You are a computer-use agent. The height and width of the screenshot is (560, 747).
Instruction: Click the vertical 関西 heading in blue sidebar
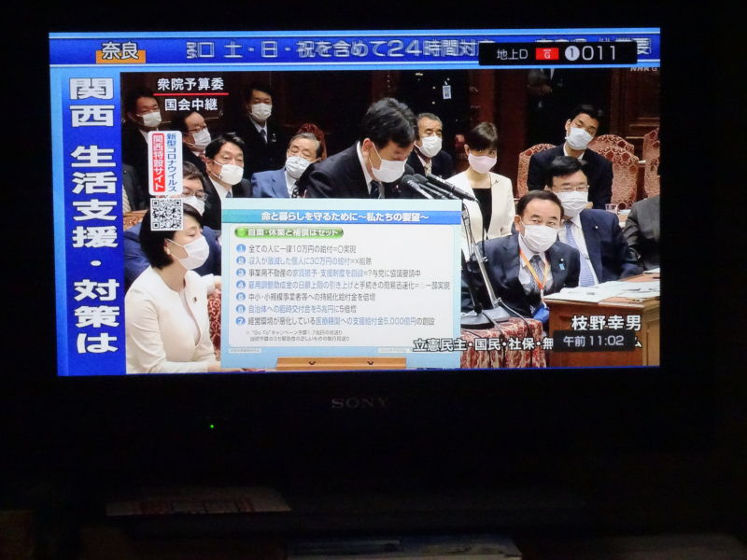tap(92, 102)
